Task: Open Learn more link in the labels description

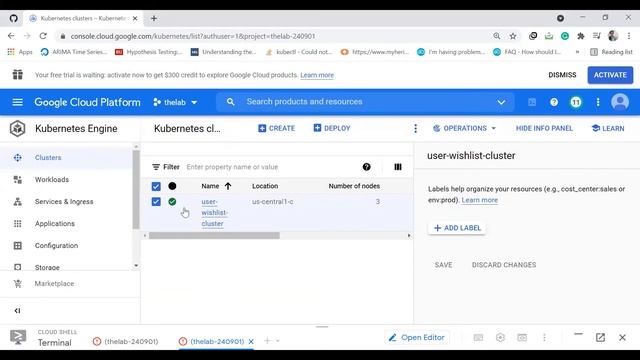Action: coord(480,200)
